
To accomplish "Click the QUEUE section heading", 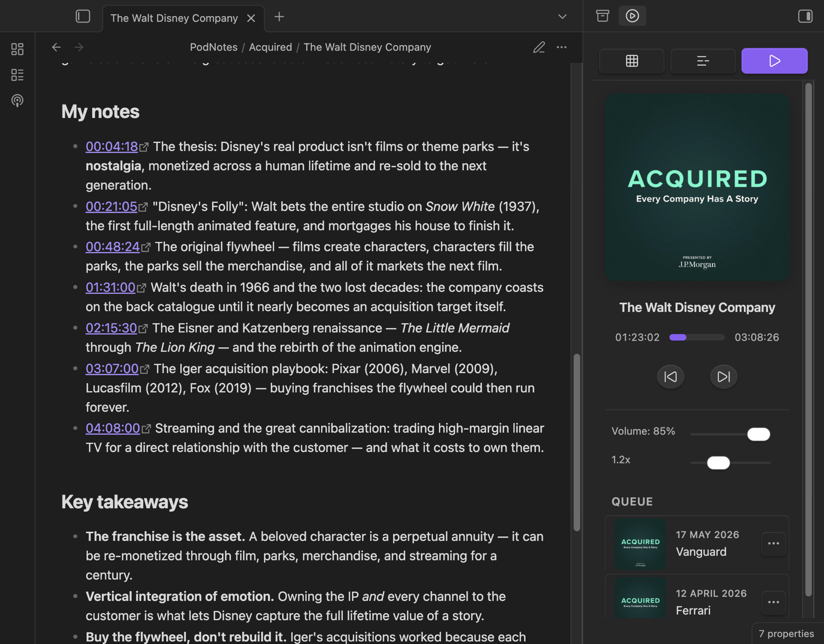I will pyautogui.click(x=632, y=502).
